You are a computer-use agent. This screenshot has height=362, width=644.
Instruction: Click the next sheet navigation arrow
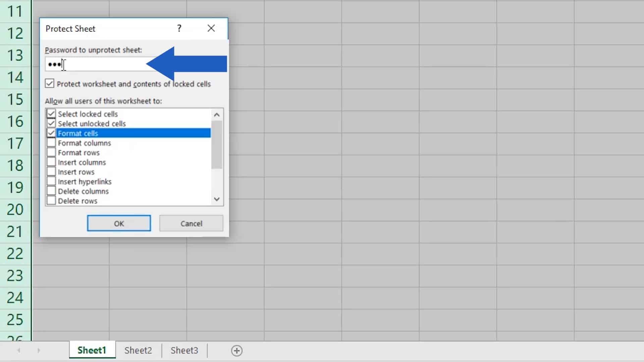click(x=39, y=350)
